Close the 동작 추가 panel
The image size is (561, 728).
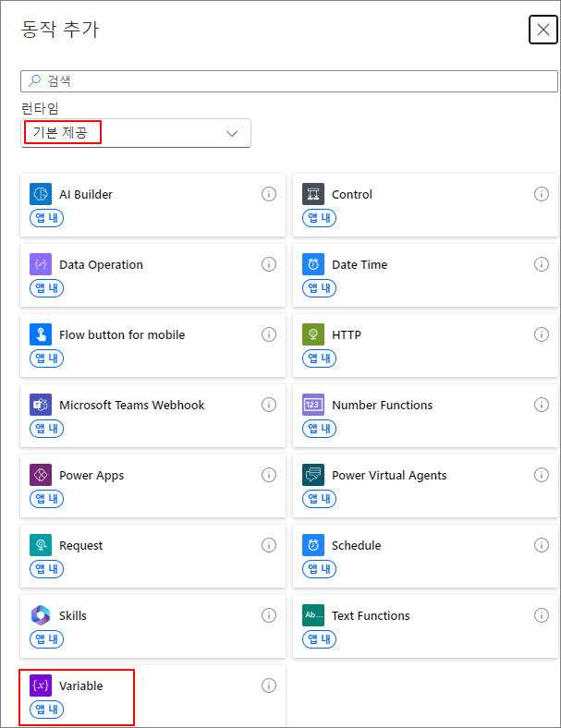coord(543,30)
